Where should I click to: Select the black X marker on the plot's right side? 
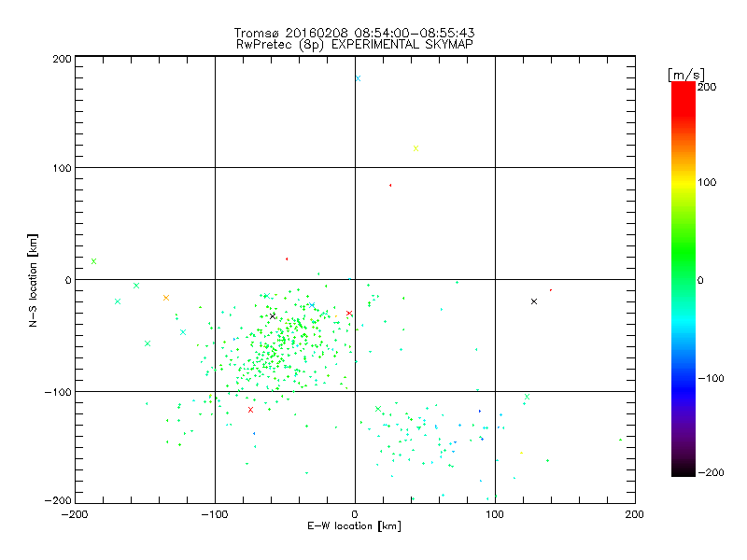(x=534, y=301)
